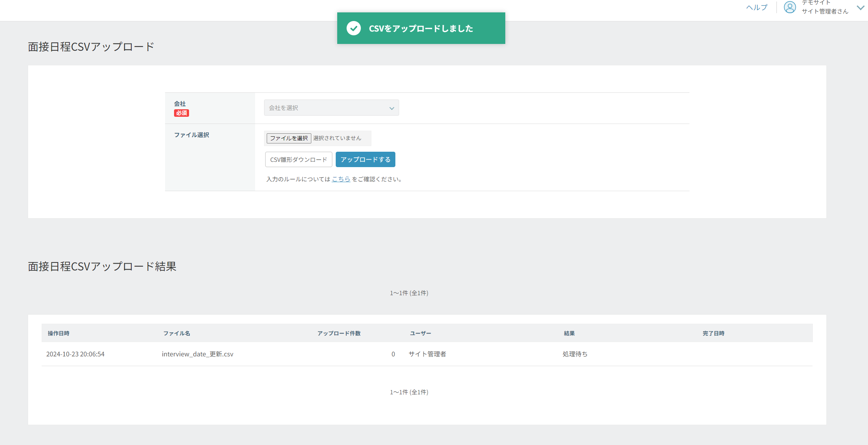The height and width of the screenshot is (445, 868).
Task: Click the 完了日時 column header
Action: [x=713, y=333]
